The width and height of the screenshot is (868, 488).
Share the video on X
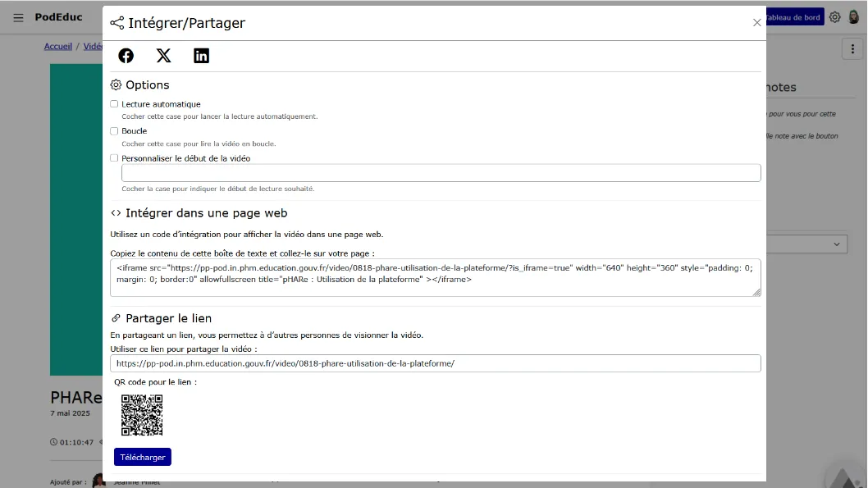pyautogui.click(x=163, y=55)
